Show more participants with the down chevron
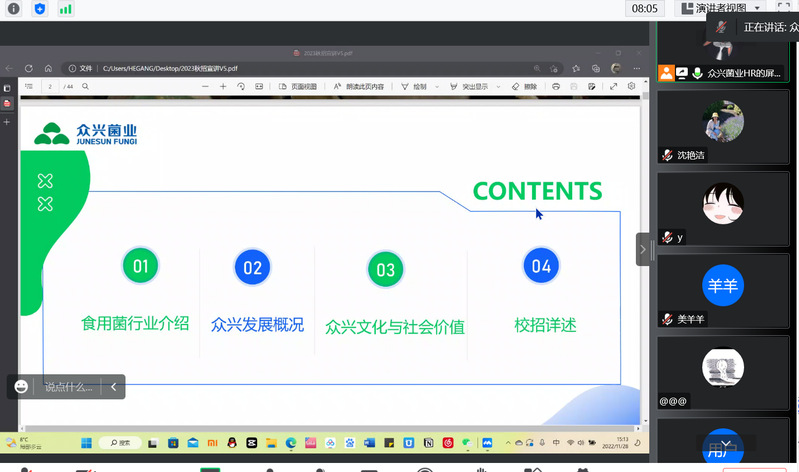The image size is (799, 472). (x=726, y=443)
